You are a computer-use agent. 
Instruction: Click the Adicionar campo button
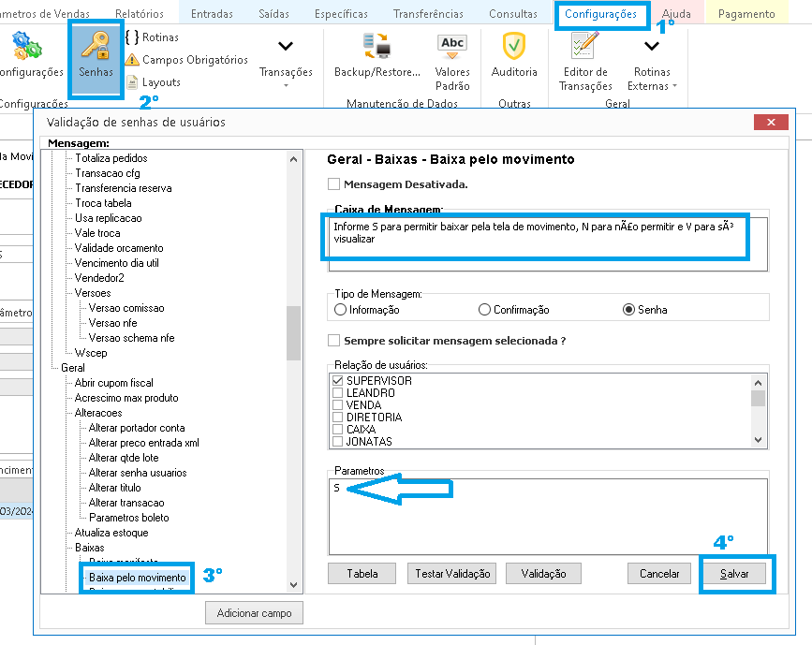pyautogui.click(x=254, y=613)
